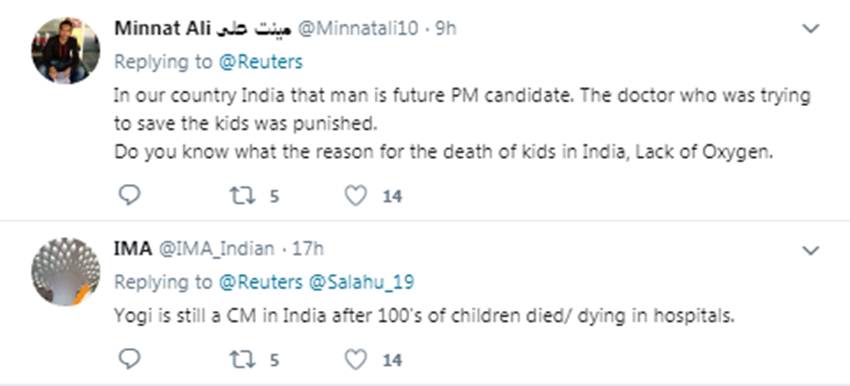
Task: Open @Reuters mention in IMA's reply
Action: click(x=261, y=282)
